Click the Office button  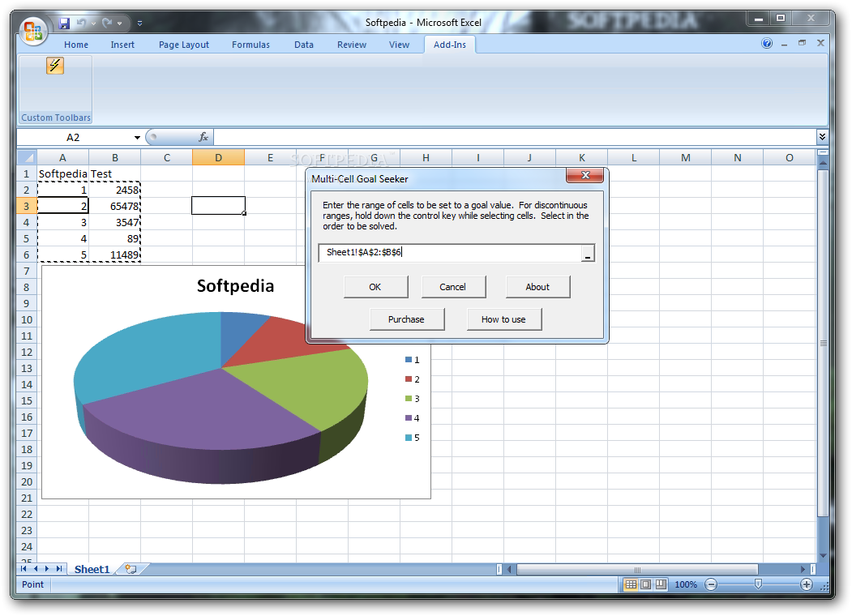tap(33, 31)
